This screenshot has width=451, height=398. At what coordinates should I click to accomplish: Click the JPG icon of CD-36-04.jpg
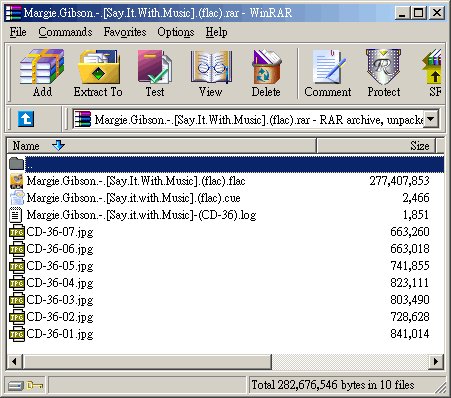(17, 283)
